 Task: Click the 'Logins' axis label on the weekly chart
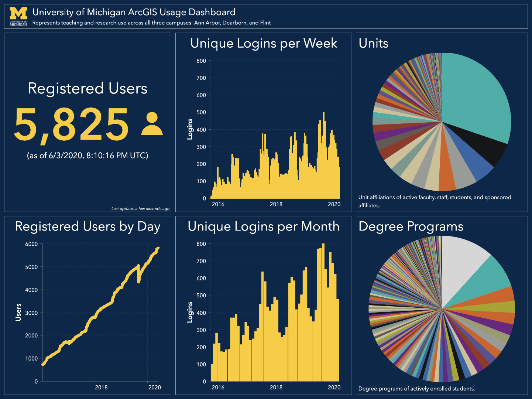click(x=190, y=129)
